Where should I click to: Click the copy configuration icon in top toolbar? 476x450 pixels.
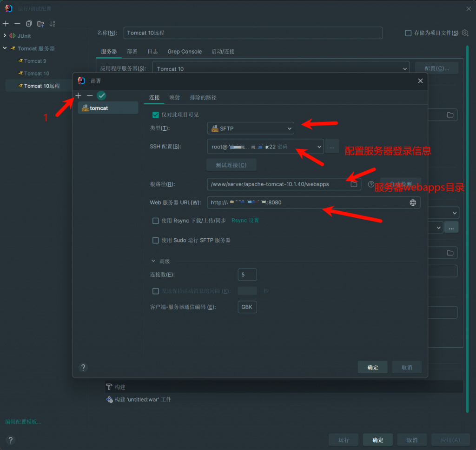[29, 23]
